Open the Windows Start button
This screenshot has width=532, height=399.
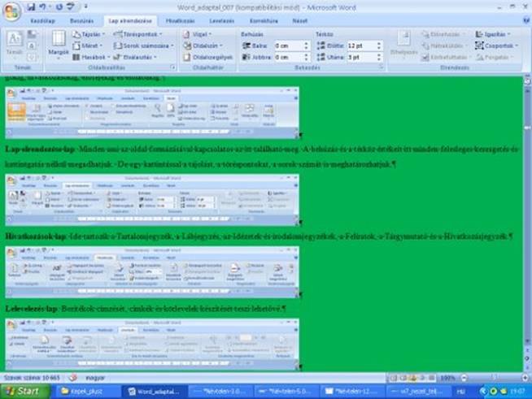(24, 392)
